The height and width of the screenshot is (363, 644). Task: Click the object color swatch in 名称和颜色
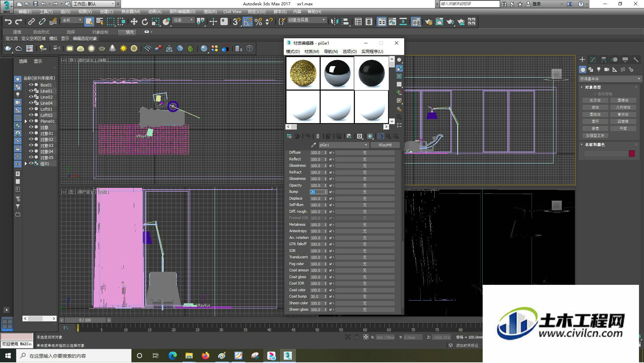coord(632,154)
